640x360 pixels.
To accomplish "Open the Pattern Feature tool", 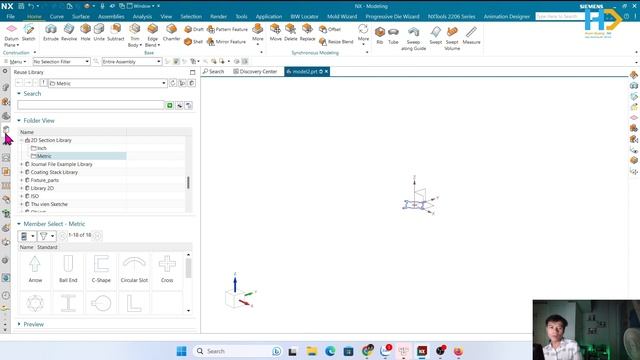I will coord(227,29).
